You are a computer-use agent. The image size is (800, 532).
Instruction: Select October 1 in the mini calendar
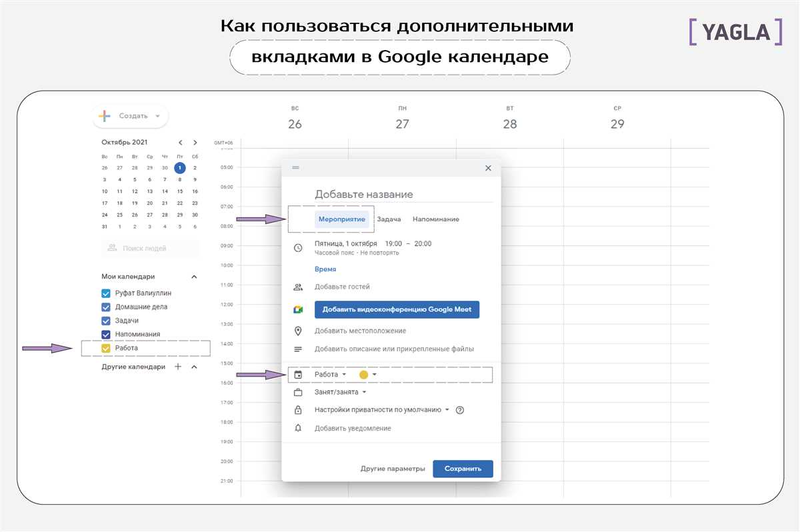click(x=180, y=168)
